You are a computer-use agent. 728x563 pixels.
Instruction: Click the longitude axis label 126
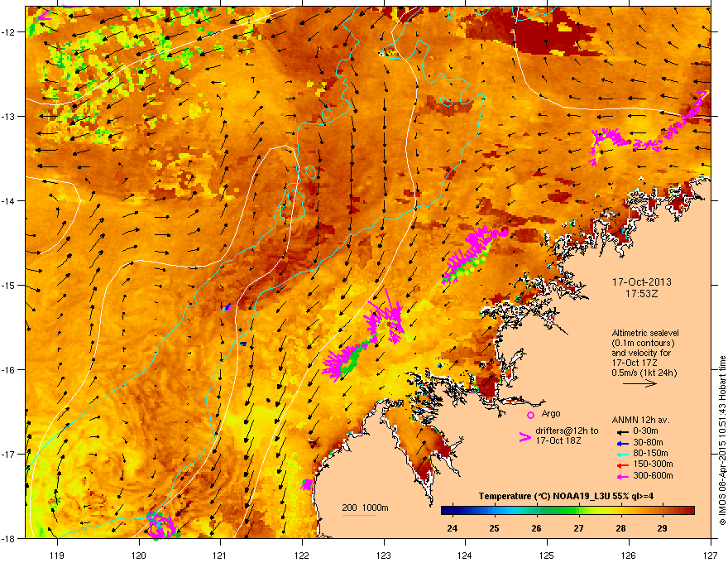(x=629, y=555)
